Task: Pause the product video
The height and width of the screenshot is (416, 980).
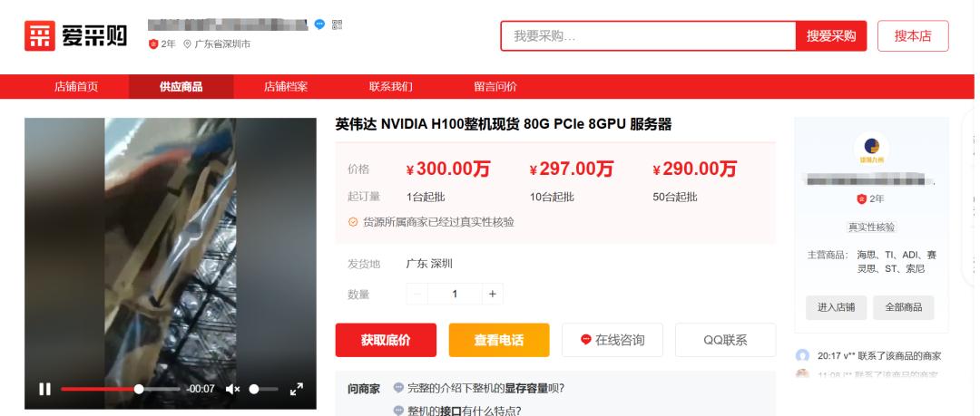Action: 44,389
